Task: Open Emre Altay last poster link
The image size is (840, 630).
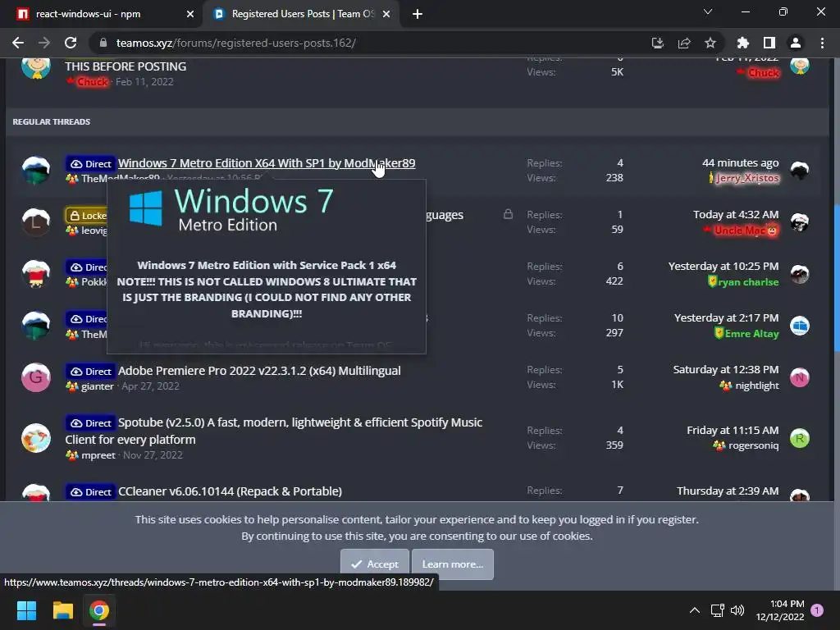Action: [x=751, y=334]
